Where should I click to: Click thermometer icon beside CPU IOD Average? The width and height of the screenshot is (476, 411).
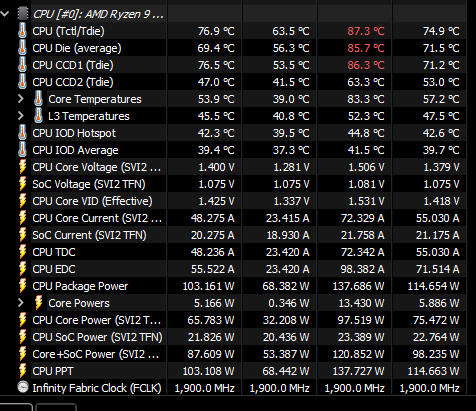(x=22, y=150)
